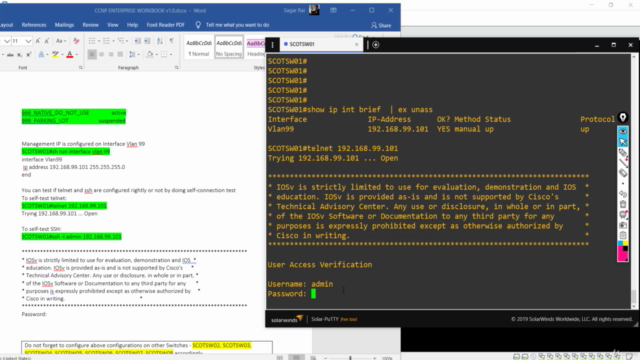This screenshot has width=640, height=360.
Task: Click the bullets list icon
Action: (92, 41)
